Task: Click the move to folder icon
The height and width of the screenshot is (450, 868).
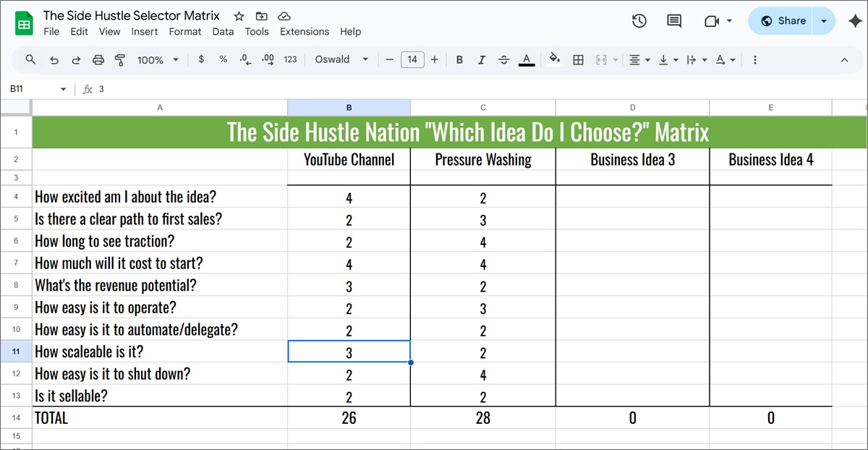Action: pos(261,16)
